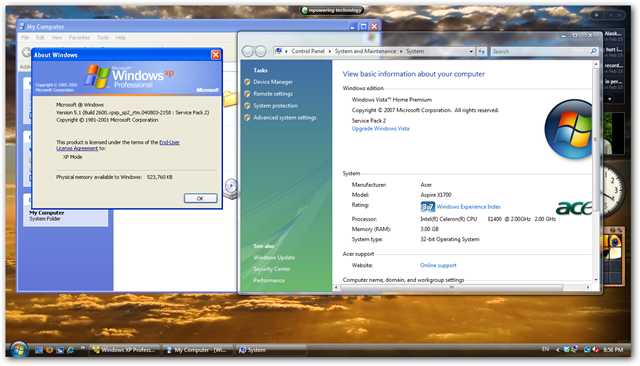Open the Windows Experience Index link

coord(469,207)
